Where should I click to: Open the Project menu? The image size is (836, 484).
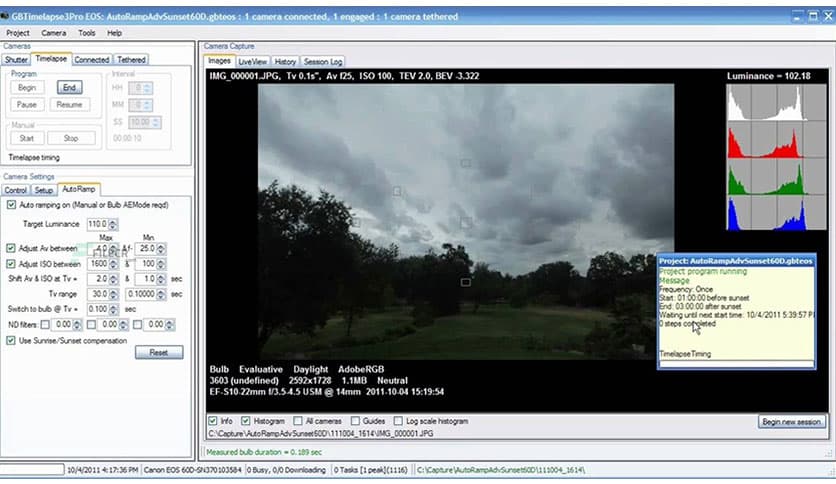click(18, 33)
